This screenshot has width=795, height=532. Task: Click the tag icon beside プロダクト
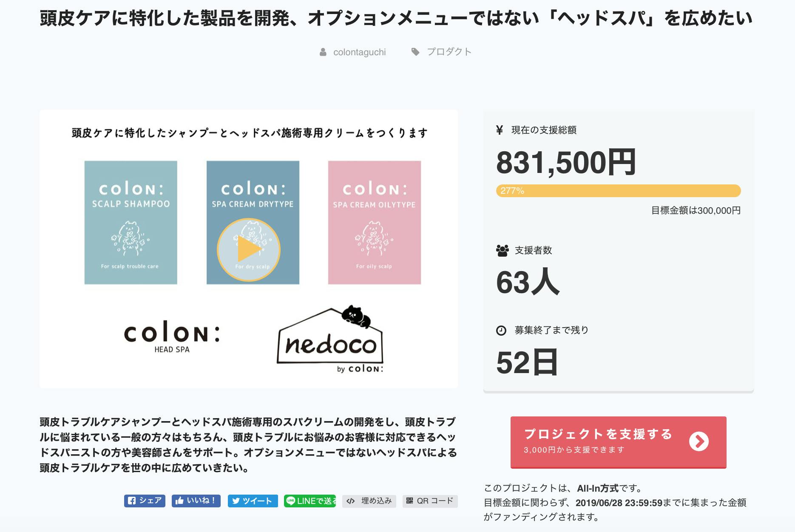click(415, 52)
